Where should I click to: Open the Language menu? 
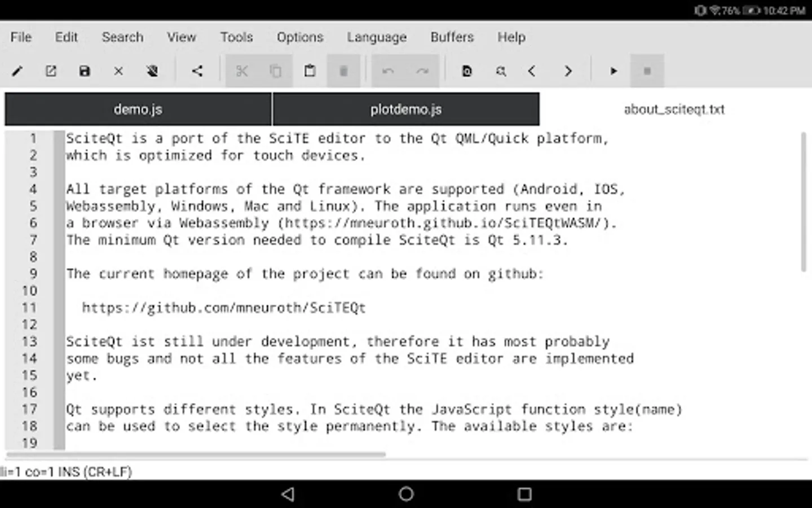pos(377,37)
